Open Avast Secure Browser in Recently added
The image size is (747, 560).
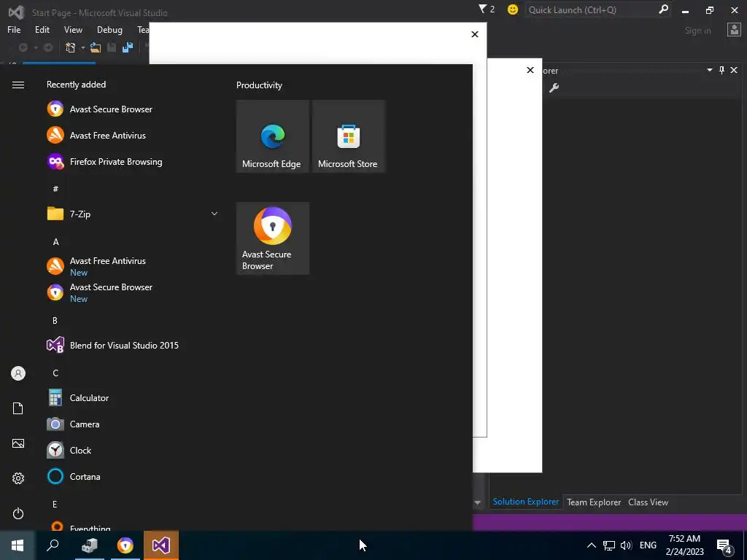[x=133, y=109]
